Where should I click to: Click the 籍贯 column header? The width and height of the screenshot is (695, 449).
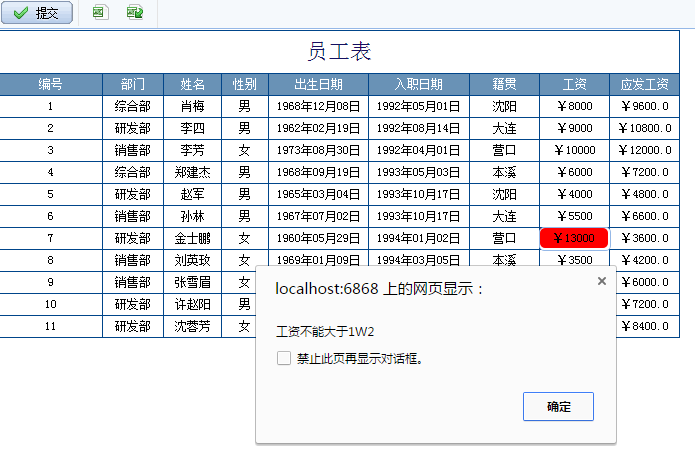click(504, 84)
